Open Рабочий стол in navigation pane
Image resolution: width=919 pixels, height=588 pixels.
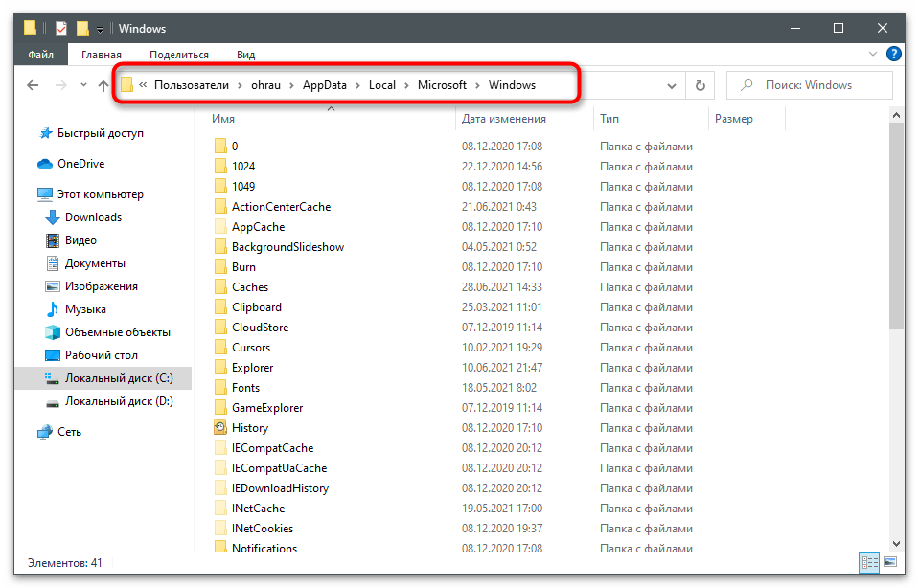tap(102, 355)
